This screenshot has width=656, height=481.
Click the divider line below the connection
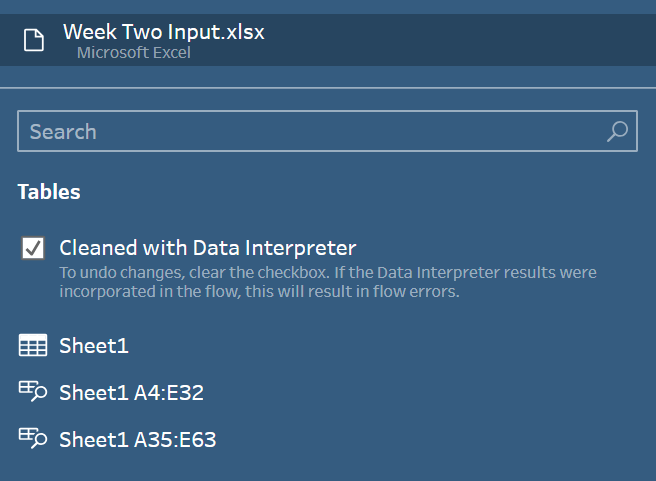(x=328, y=88)
